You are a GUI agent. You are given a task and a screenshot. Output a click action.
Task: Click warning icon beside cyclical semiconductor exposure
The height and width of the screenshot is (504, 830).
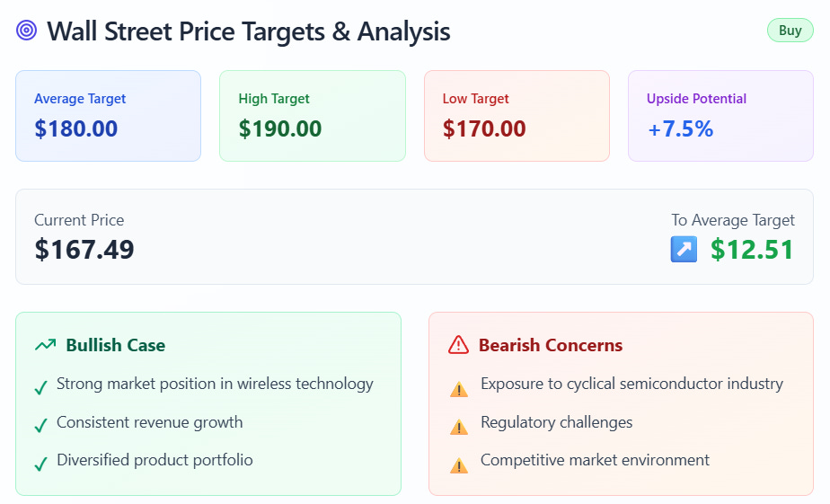pyautogui.click(x=459, y=389)
